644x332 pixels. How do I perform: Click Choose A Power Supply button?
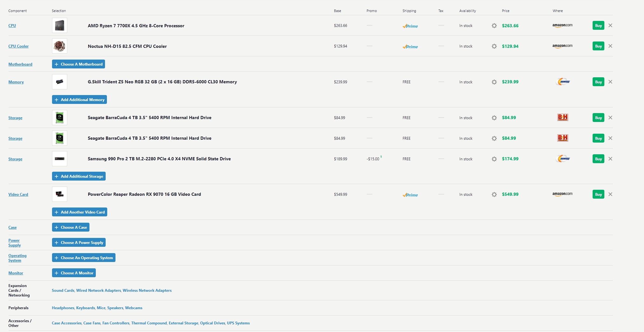(79, 242)
